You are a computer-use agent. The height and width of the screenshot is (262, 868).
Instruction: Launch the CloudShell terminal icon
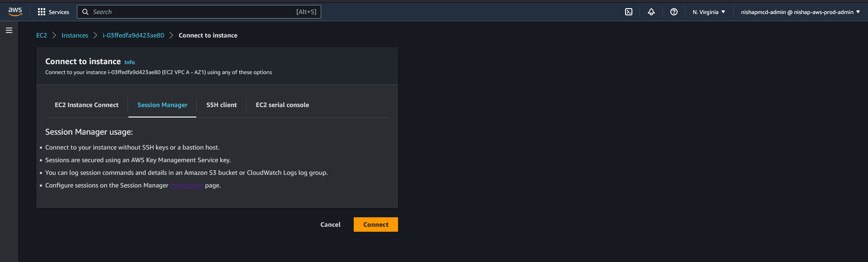628,12
